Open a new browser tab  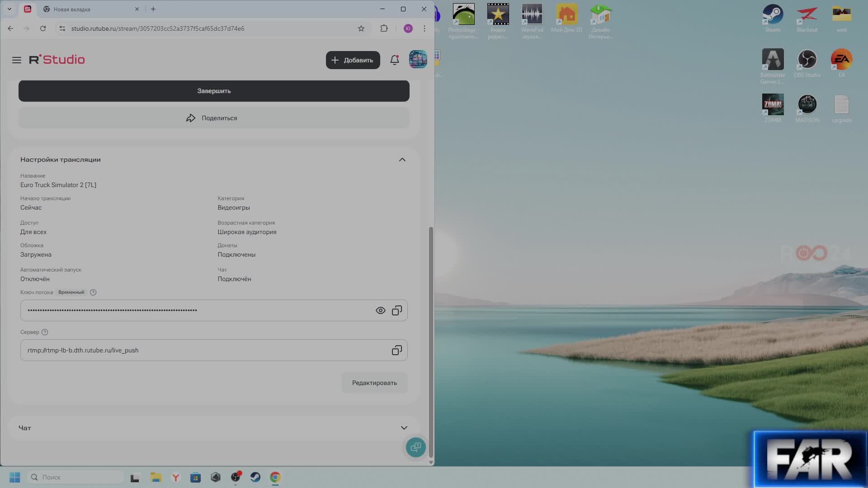pos(153,9)
